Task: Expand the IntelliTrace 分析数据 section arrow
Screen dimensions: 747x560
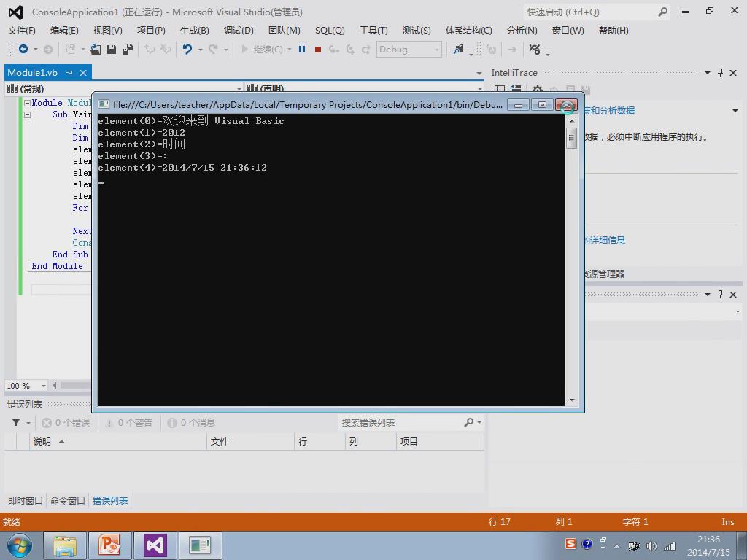Action: click(735, 111)
